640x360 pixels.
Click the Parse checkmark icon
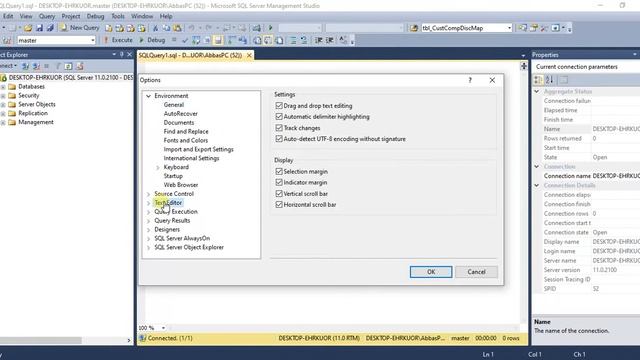point(185,40)
